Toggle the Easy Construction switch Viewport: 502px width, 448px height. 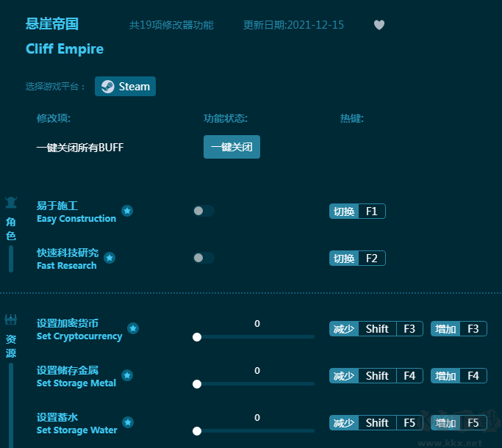click(204, 211)
